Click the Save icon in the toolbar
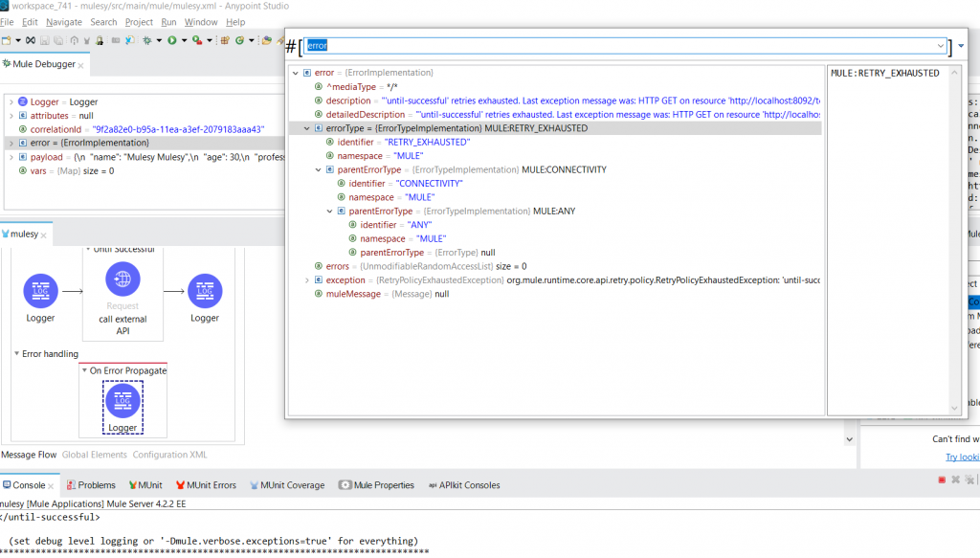 pos(43,41)
